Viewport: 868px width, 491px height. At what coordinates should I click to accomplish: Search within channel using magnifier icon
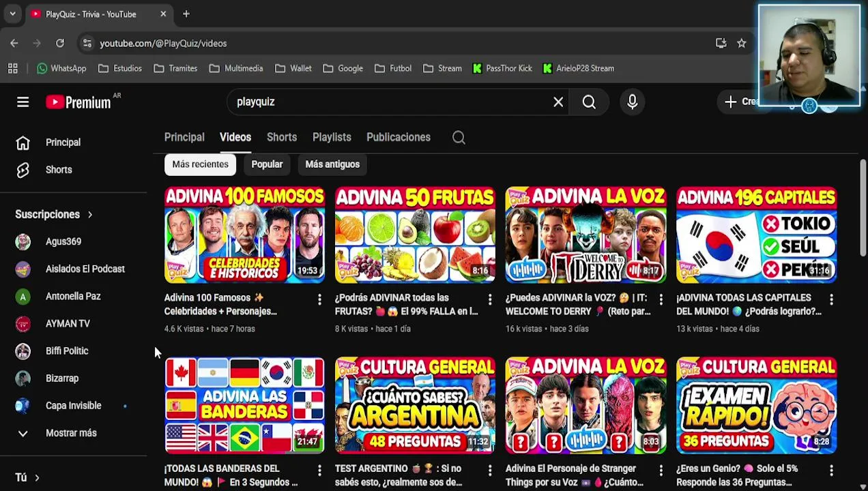pyautogui.click(x=459, y=137)
